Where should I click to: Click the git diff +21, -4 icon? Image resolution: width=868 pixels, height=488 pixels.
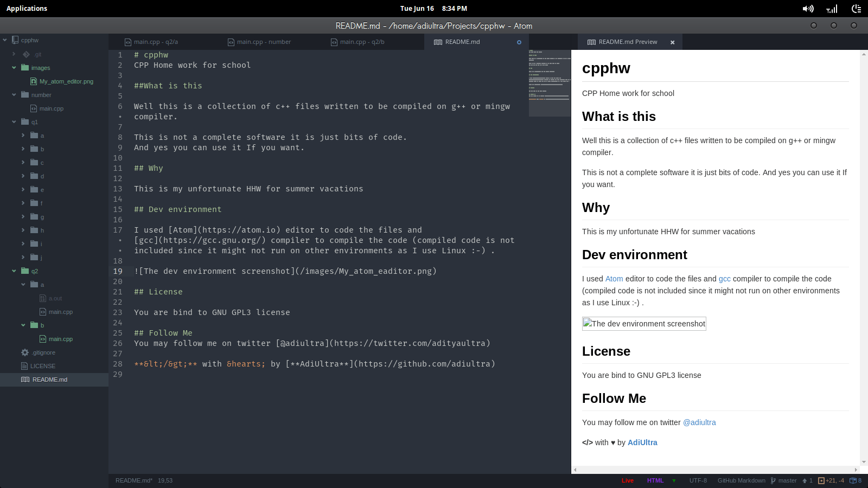[821, 480]
